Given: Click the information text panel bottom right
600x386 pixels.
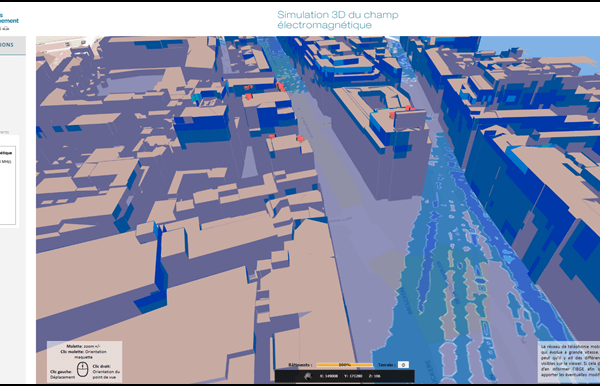Looking at the screenshot, I should coord(569,362).
